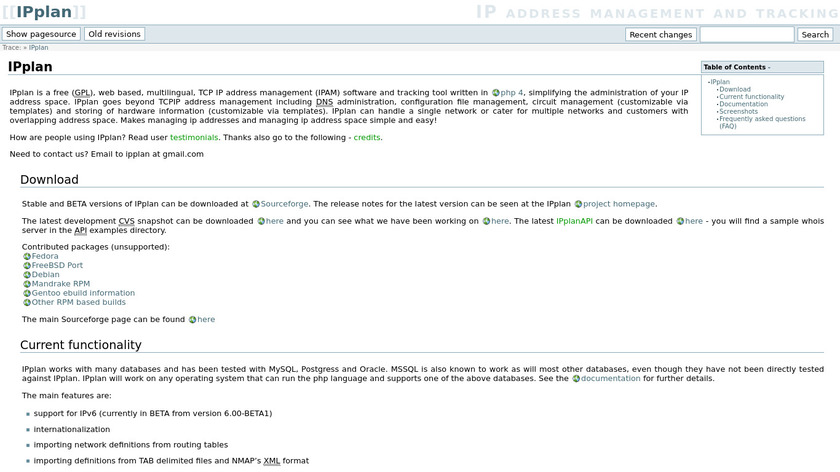
Task: Click the globe icon beside Other RPM based builds
Action: click(27, 303)
